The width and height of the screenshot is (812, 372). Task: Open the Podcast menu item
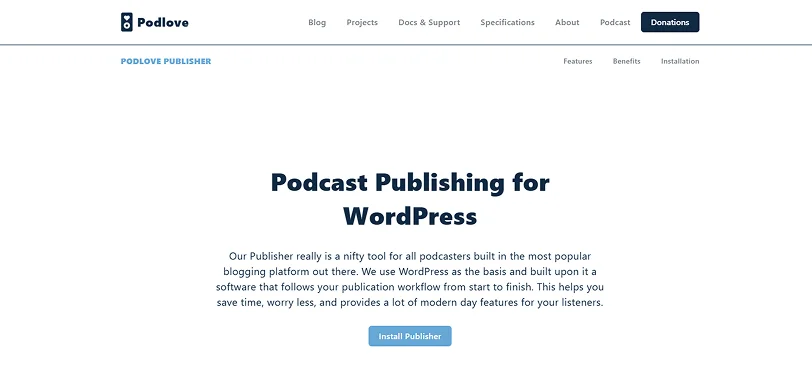[615, 22]
